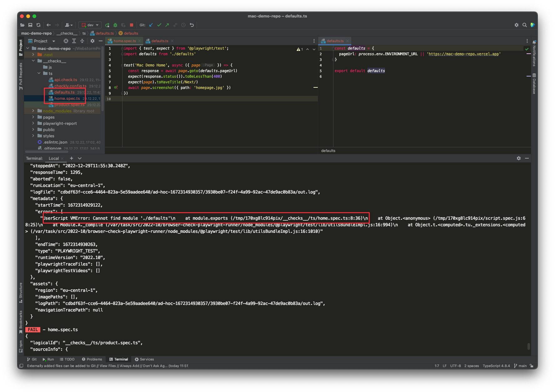The image size is (555, 392).
Task: Open terminal settings gear
Action: coord(519,159)
